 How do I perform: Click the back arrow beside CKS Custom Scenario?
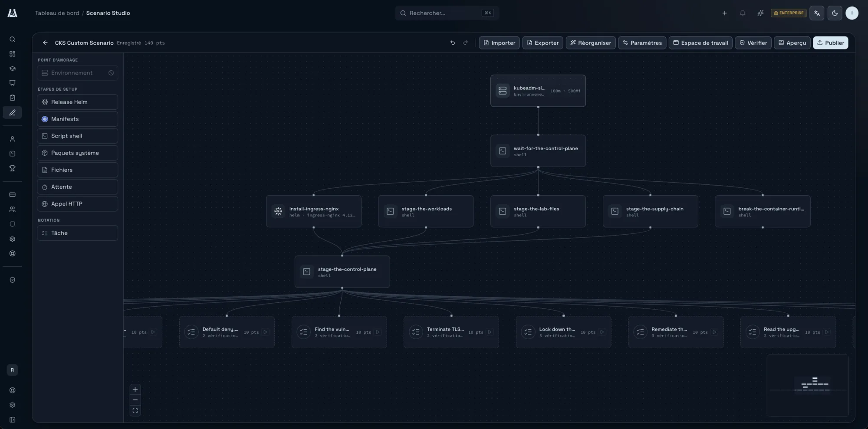pos(45,43)
